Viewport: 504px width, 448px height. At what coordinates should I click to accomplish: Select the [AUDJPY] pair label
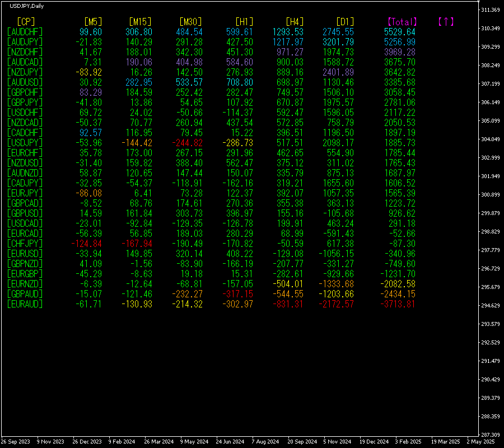(x=25, y=42)
